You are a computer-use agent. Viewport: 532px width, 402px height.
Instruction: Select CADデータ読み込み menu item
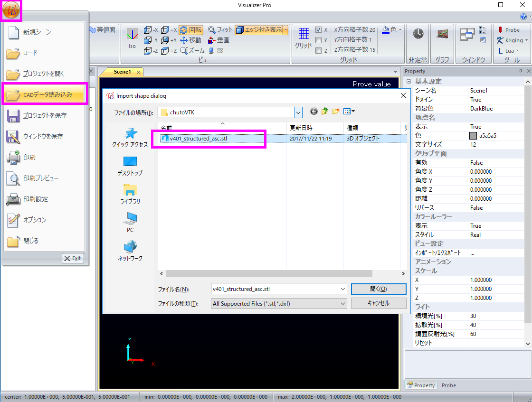click(44, 94)
